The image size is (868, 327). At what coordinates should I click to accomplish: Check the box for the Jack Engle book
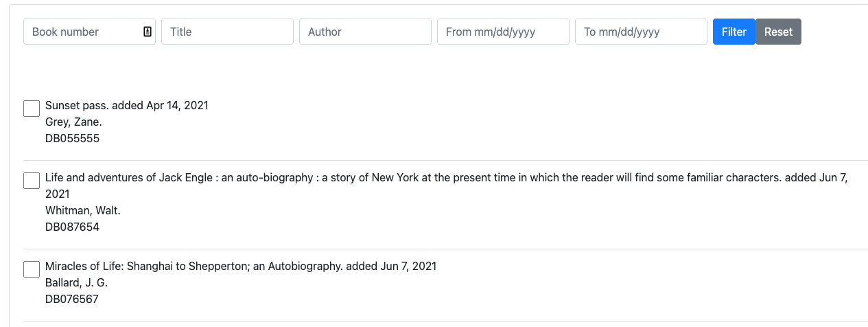(32, 181)
